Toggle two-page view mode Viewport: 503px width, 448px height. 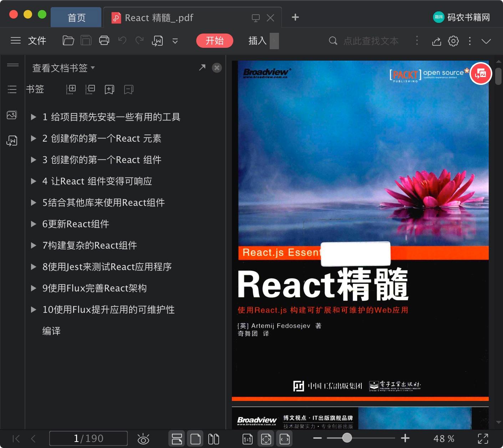click(x=214, y=439)
